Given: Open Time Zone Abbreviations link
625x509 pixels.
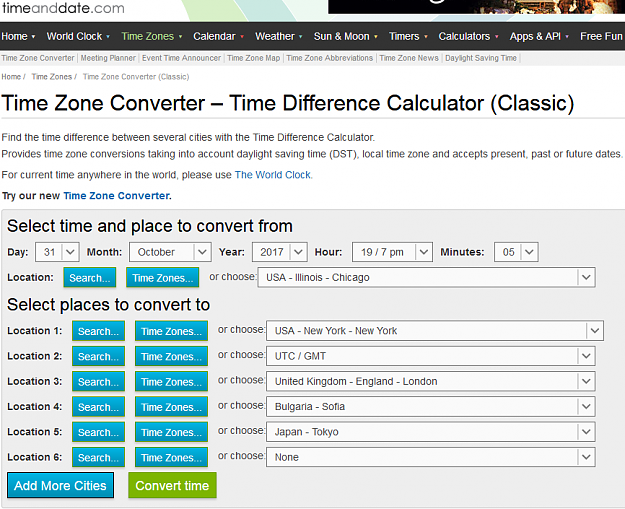Looking at the screenshot, I should point(330,58).
